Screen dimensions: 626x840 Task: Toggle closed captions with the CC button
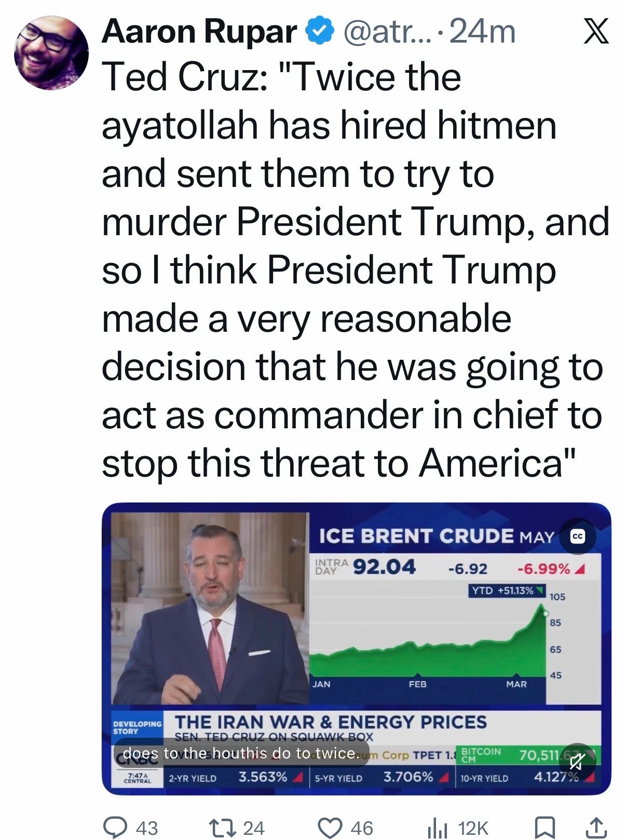578,536
